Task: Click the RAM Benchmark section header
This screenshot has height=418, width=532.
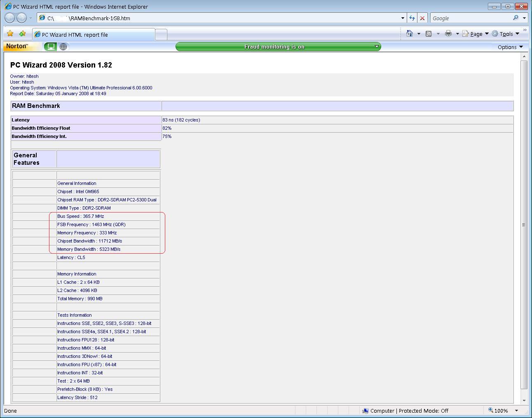Action: click(x=36, y=106)
